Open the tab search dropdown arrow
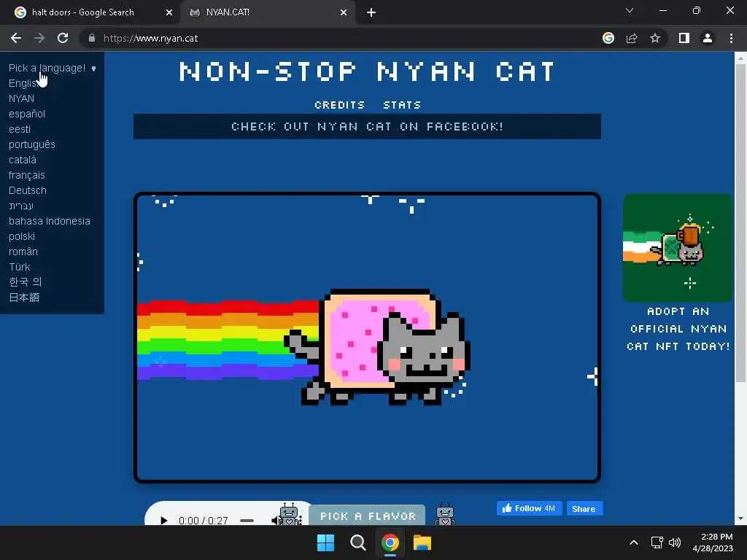 630,10
